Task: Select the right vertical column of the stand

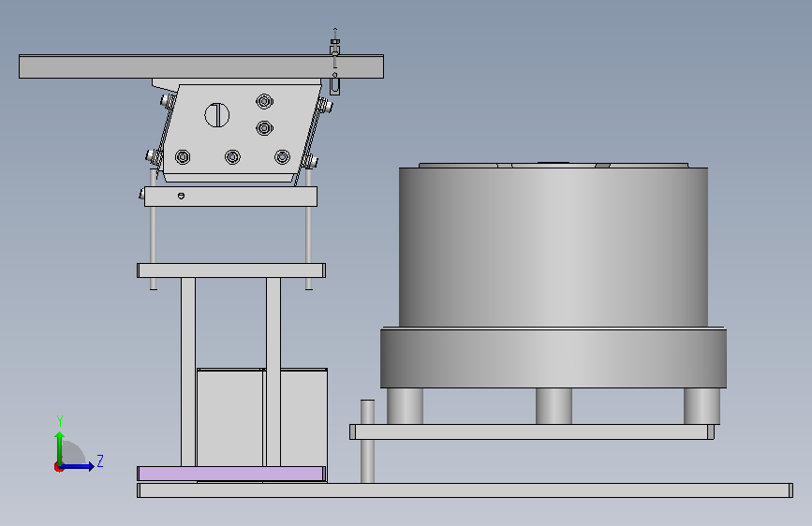Action: [x=273, y=372]
